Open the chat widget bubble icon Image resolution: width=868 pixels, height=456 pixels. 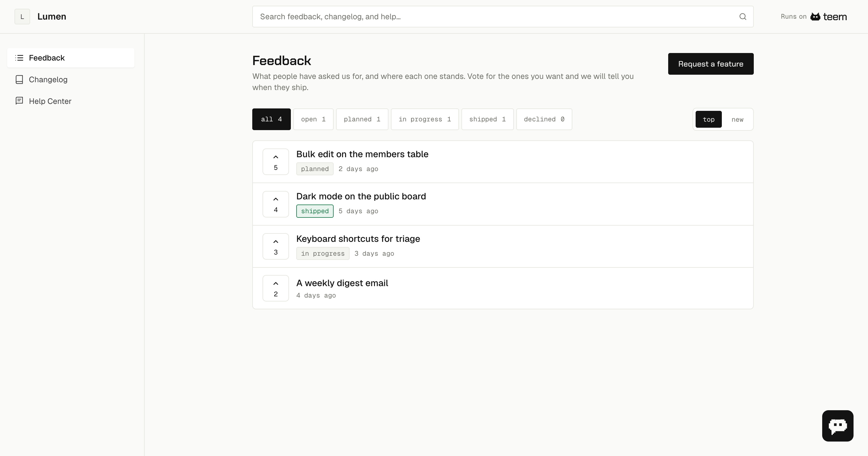(x=838, y=426)
